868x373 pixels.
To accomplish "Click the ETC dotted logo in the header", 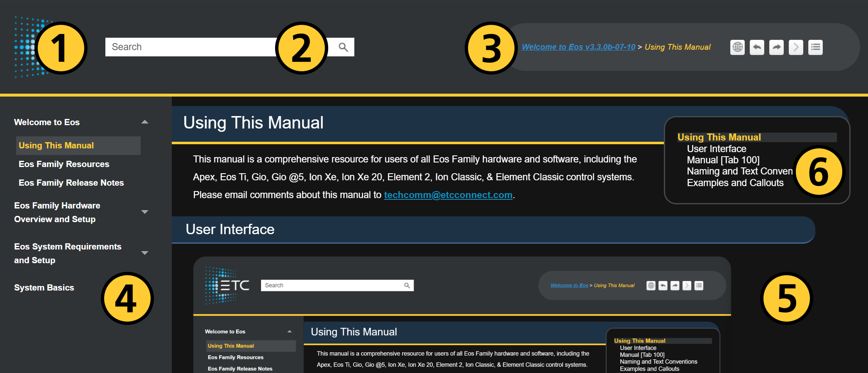I will [x=25, y=47].
